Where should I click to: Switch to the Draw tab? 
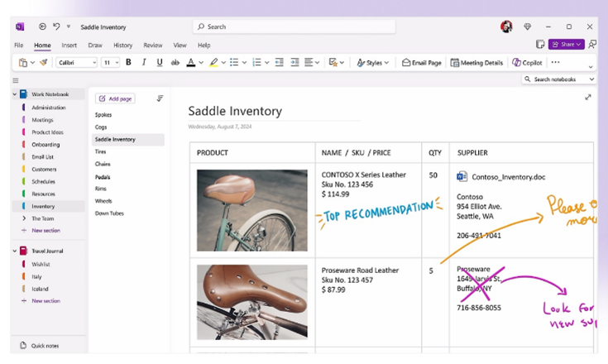tap(95, 45)
